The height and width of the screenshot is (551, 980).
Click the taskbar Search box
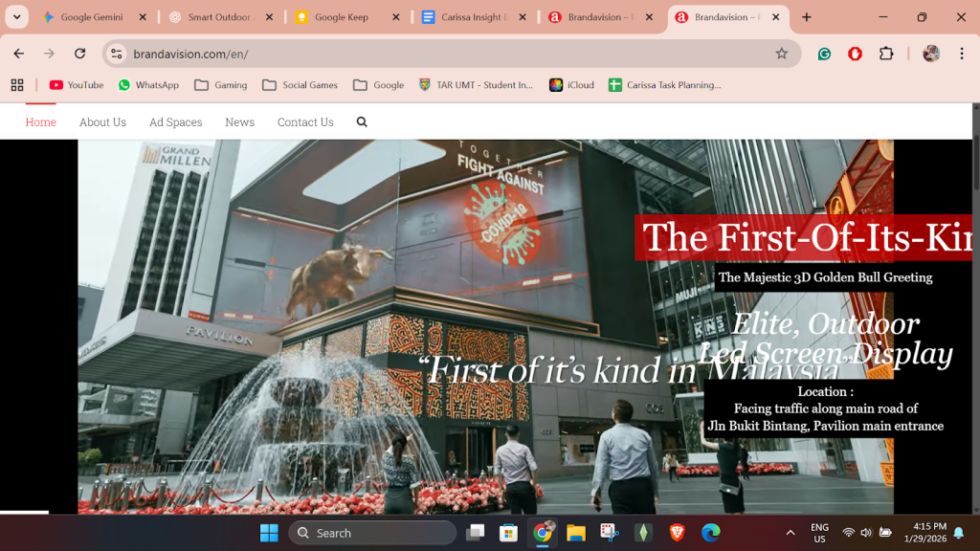coord(372,533)
